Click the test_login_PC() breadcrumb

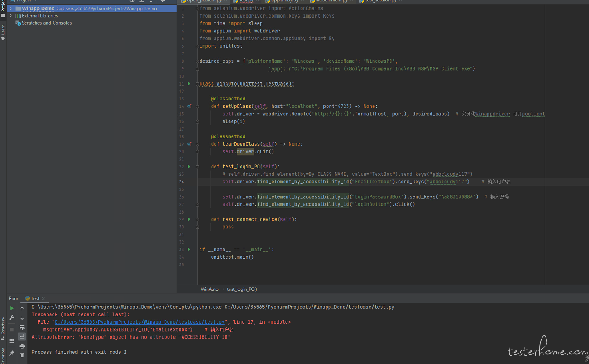point(242,289)
